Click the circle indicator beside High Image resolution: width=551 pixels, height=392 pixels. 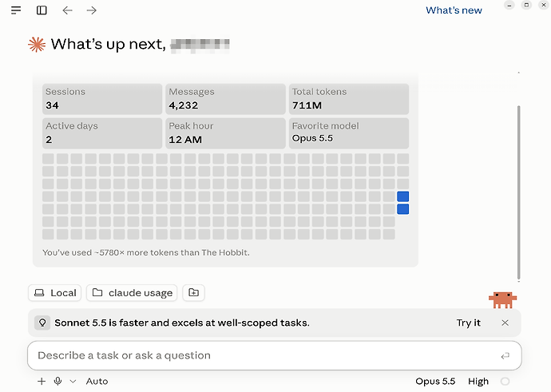(505, 381)
